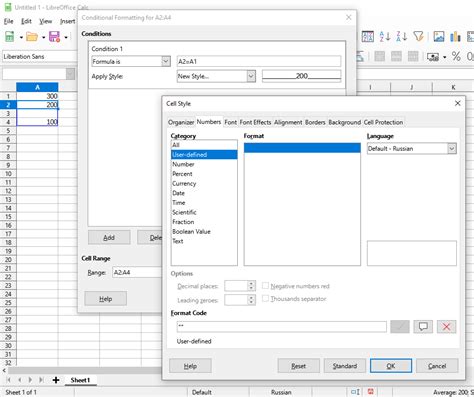Open the Apply Style New Style dropdown

point(251,76)
